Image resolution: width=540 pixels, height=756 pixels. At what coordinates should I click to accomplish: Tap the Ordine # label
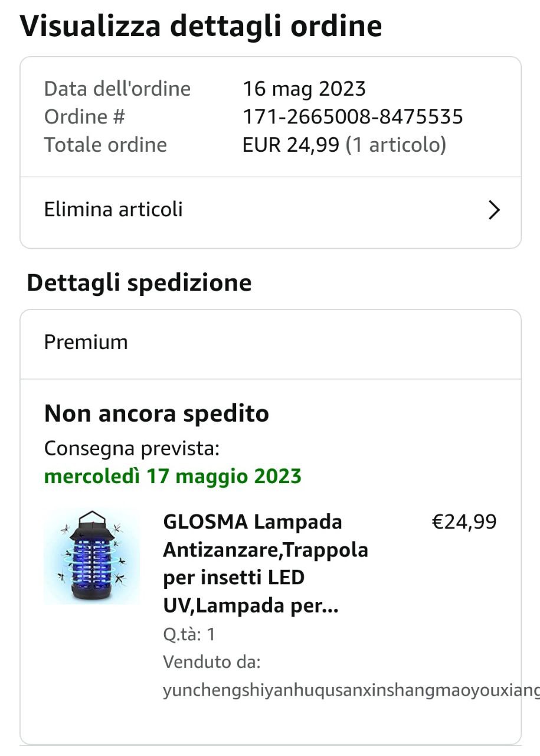(84, 117)
